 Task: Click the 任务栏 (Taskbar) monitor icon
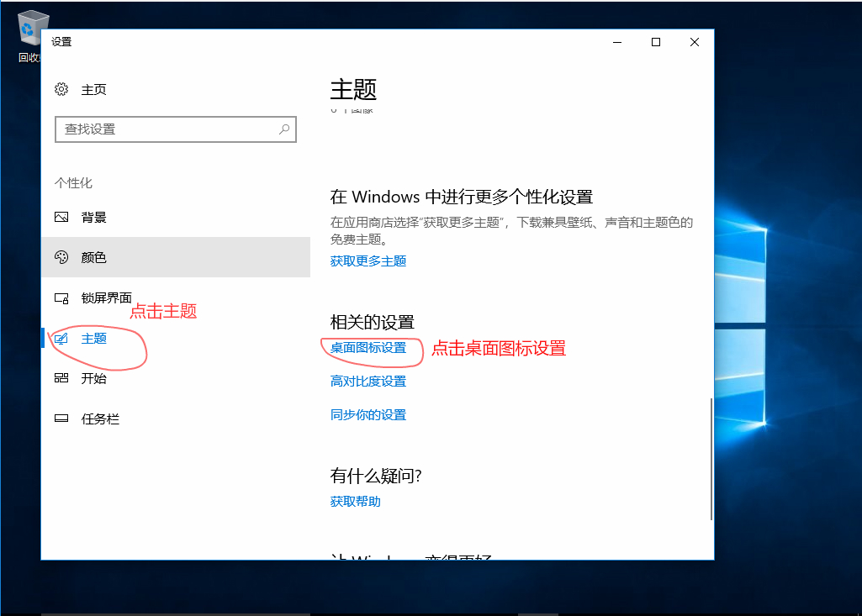(x=62, y=419)
